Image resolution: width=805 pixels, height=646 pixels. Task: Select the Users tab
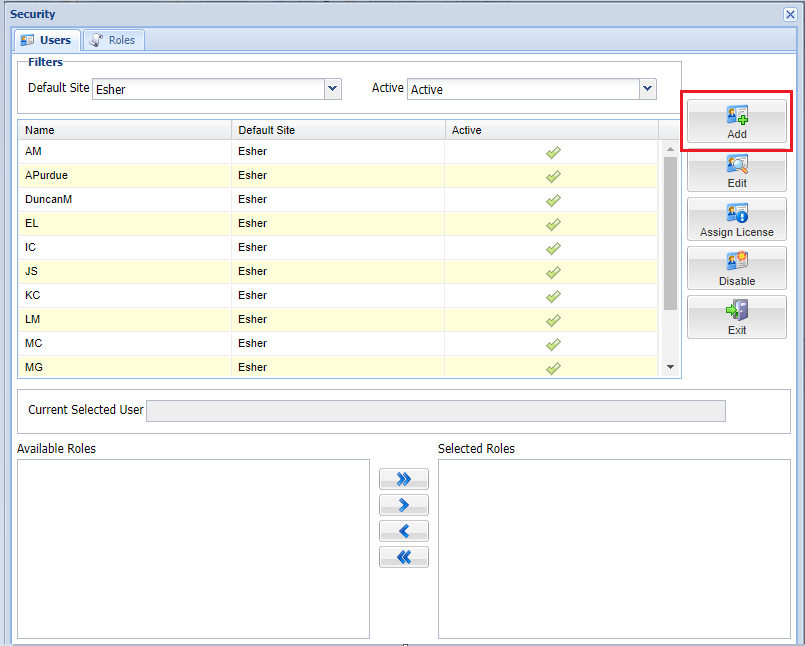[x=47, y=40]
